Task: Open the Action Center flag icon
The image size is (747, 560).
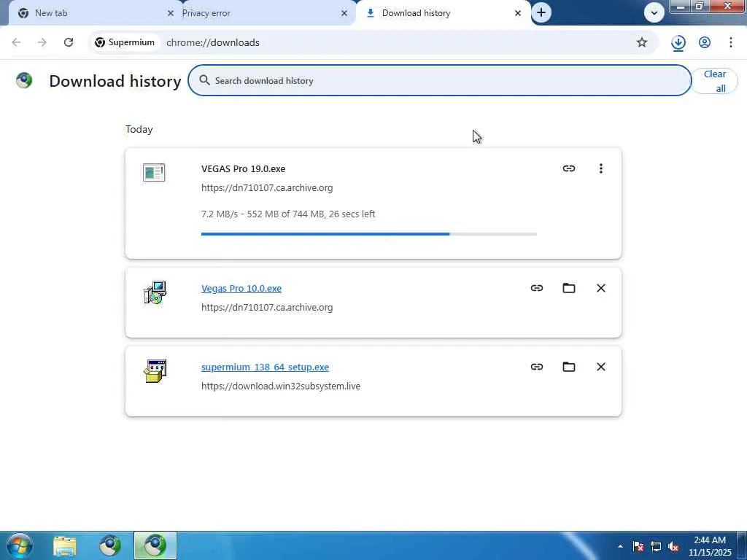Action: 638,546
